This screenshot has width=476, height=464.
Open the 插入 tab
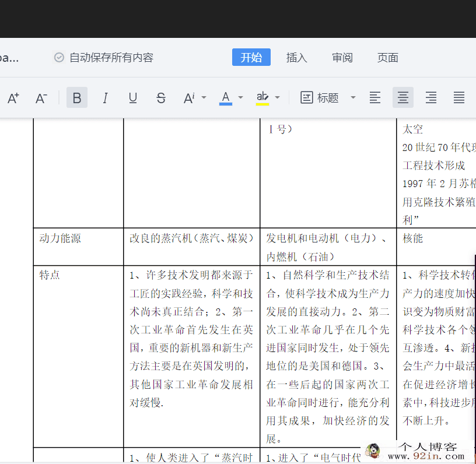[296, 57]
